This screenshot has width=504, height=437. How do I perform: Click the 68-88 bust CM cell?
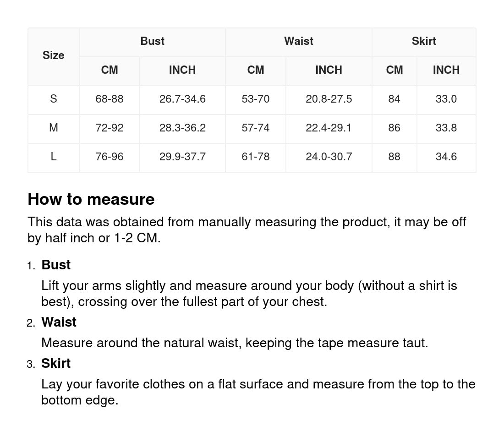(x=110, y=99)
